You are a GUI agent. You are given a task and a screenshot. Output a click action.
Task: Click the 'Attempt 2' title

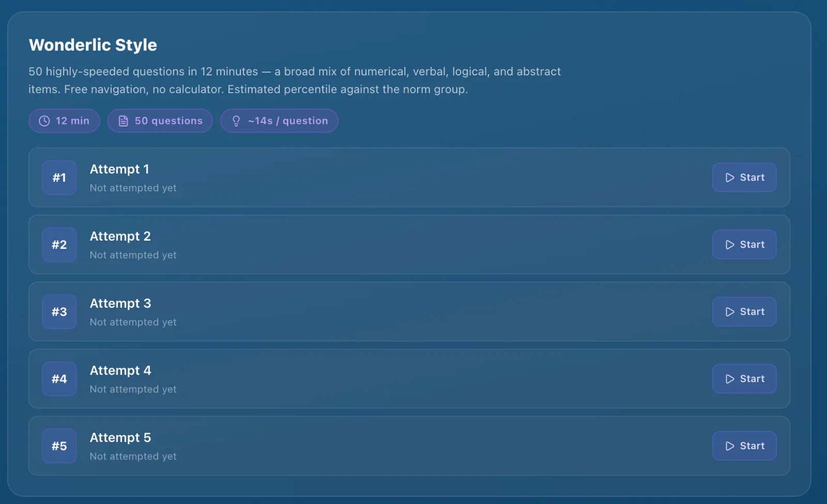pyautogui.click(x=120, y=237)
